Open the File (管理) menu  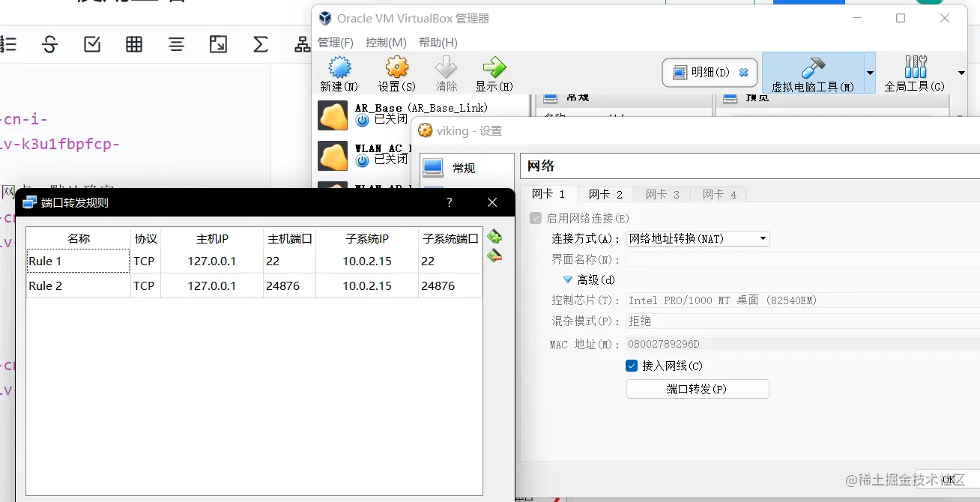point(335,43)
